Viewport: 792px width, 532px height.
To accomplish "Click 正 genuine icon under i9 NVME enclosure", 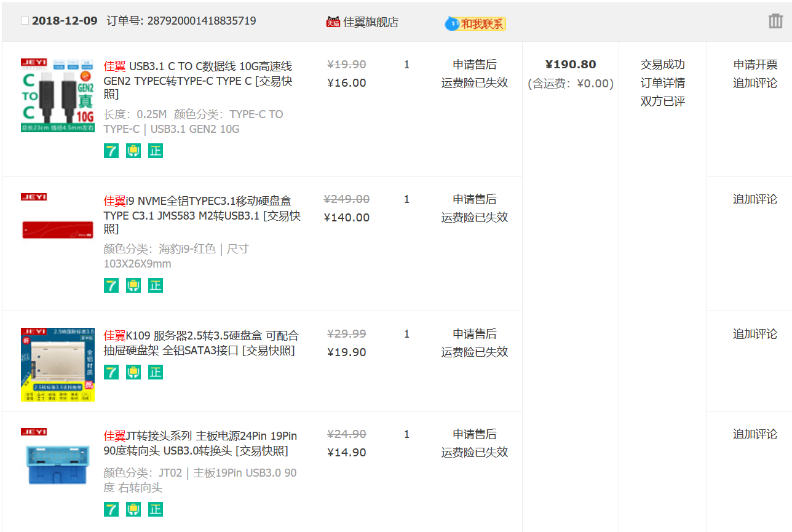I will [x=156, y=285].
